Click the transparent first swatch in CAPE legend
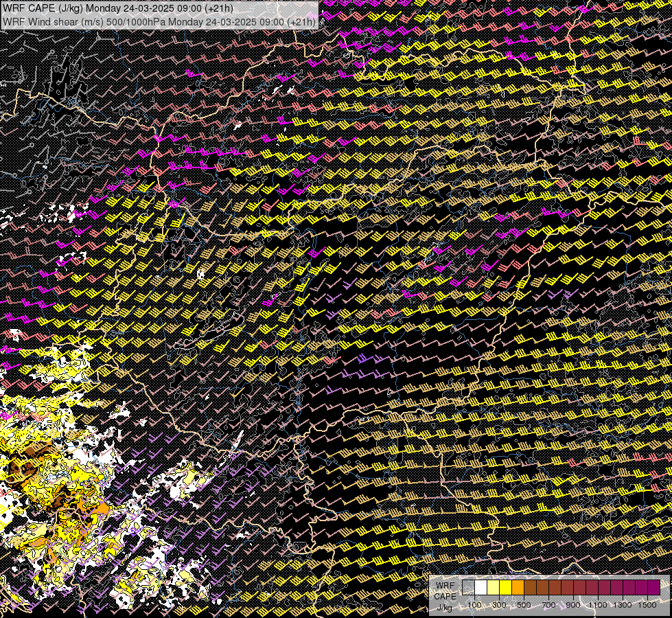The image size is (672, 618). [468, 588]
